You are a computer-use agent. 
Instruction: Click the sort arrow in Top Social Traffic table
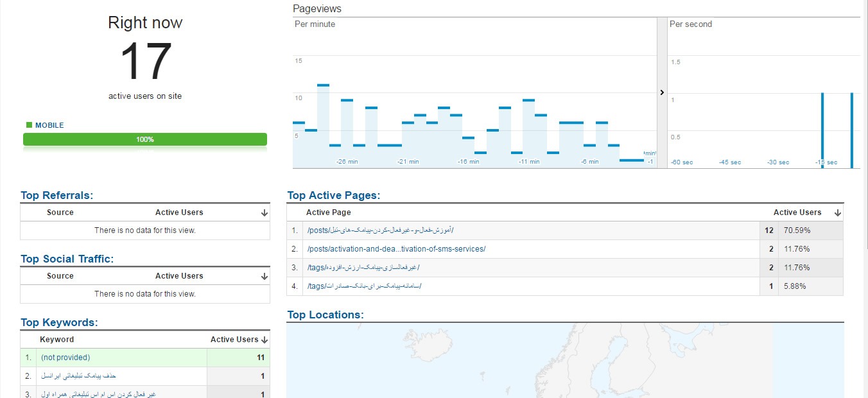tap(264, 277)
